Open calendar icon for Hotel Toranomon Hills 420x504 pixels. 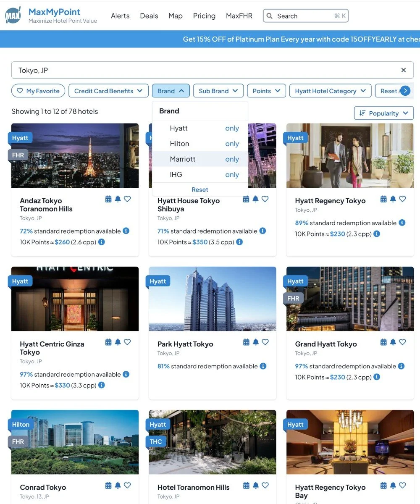click(246, 486)
